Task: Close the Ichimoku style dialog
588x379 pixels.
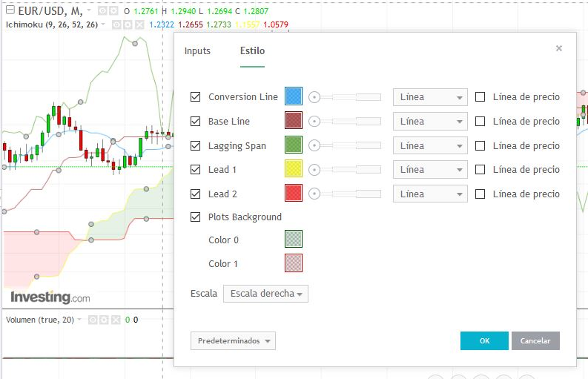Action: (x=559, y=48)
